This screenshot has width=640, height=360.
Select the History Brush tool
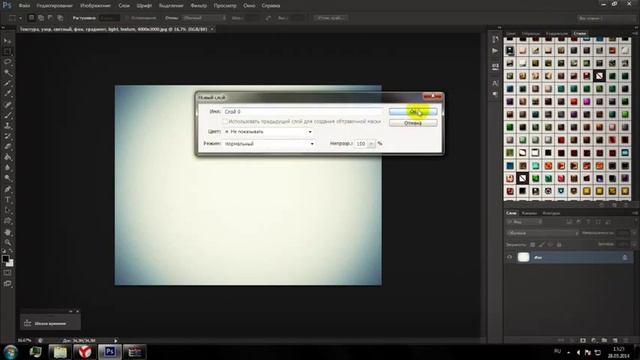click(7, 136)
